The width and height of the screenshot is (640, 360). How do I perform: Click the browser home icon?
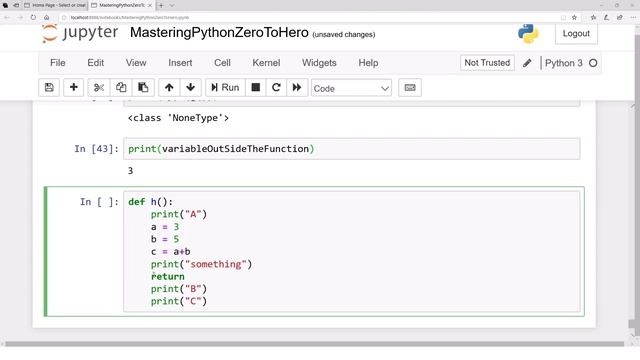click(x=47, y=18)
